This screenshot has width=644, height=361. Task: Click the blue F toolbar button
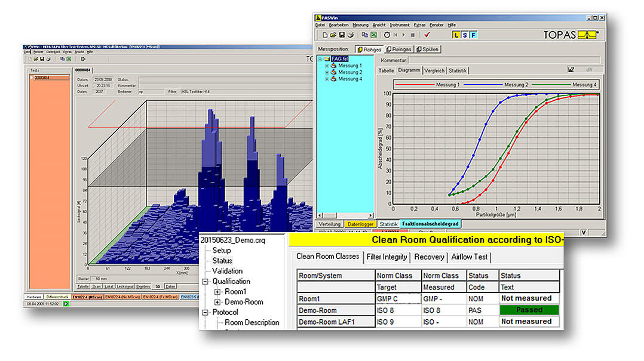pyautogui.click(x=474, y=35)
